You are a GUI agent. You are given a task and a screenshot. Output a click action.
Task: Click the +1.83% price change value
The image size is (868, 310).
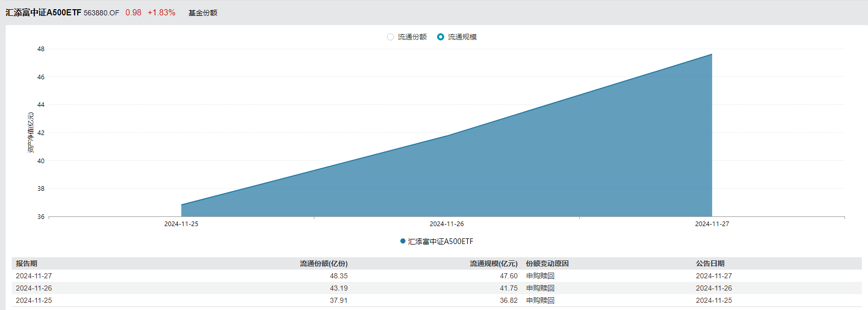[162, 13]
